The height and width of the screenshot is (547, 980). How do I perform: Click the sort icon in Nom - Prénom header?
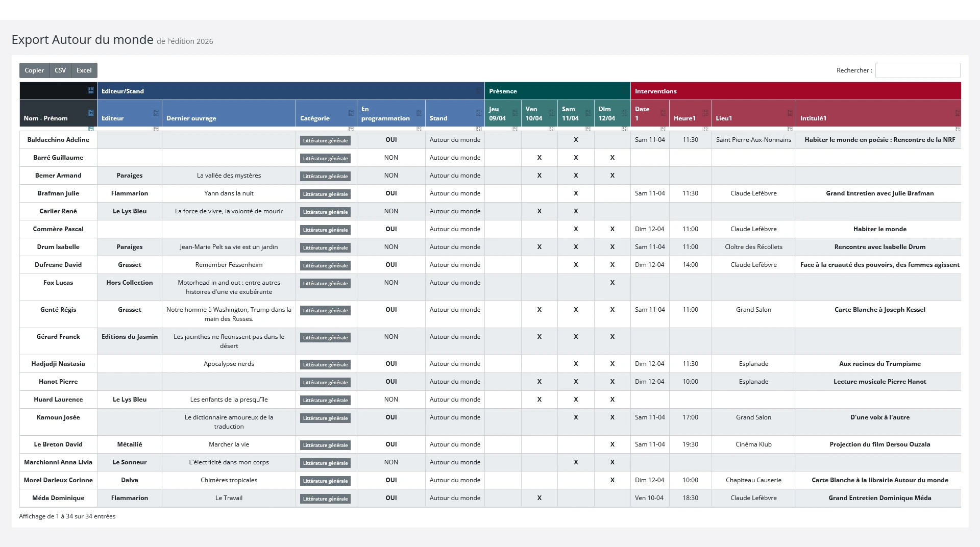pos(91,113)
